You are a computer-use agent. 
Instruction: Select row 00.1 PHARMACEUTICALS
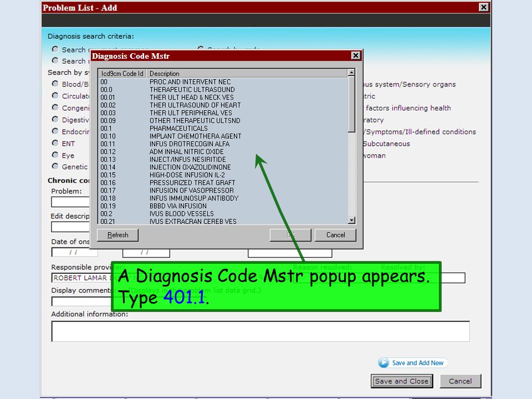coord(223,129)
